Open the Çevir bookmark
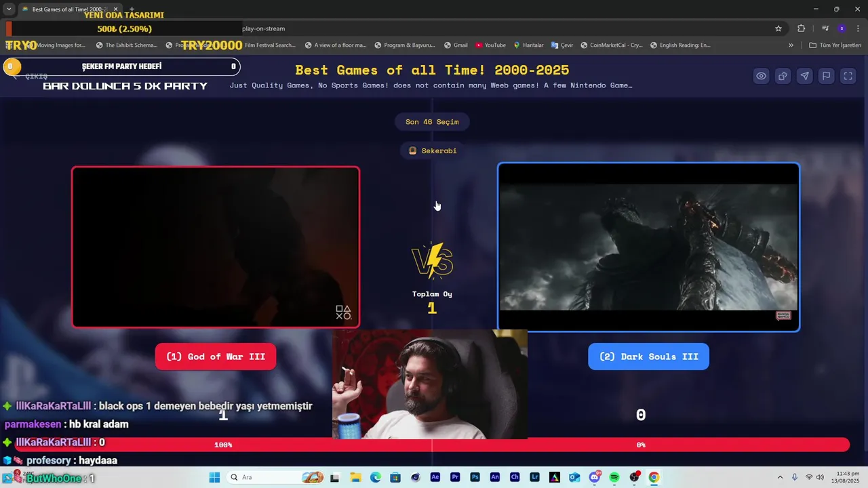The image size is (868, 488). pyautogui.click(x=562, y=45)
